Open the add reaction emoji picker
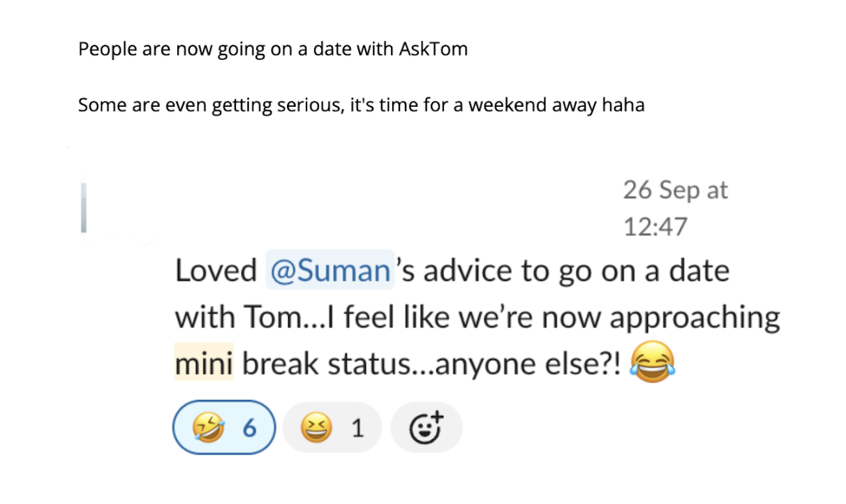Image resolution: width=846 pixels, height=504 pixels. (x=426, y=427)
